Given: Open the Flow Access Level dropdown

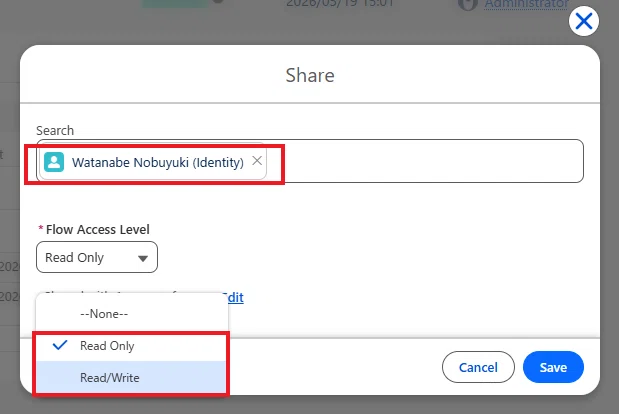Looking at the screenshot, I should point(97,257).
